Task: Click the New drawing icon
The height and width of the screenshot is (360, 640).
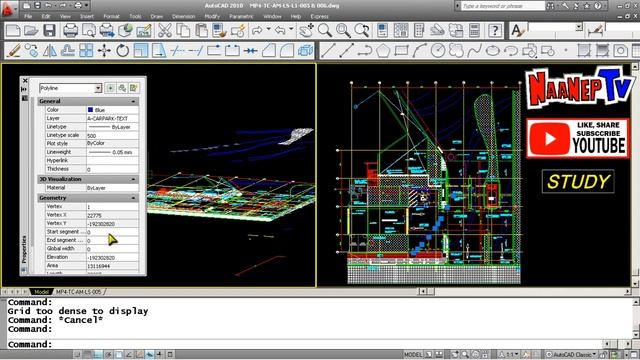Action: coord(13,31)
